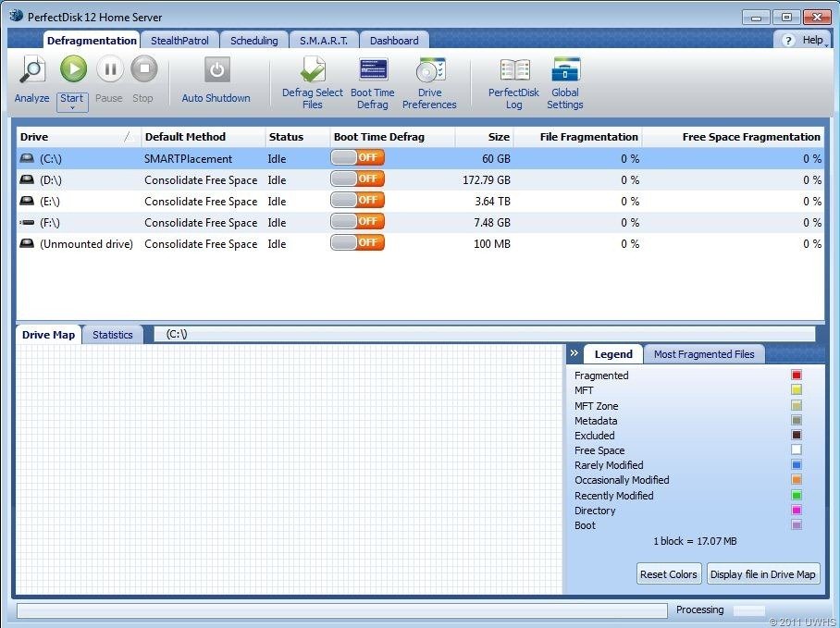The height and width of the screenshot is (628, 840).
Task: Click the Stop round icon
Action: click(x=144, y=68)
